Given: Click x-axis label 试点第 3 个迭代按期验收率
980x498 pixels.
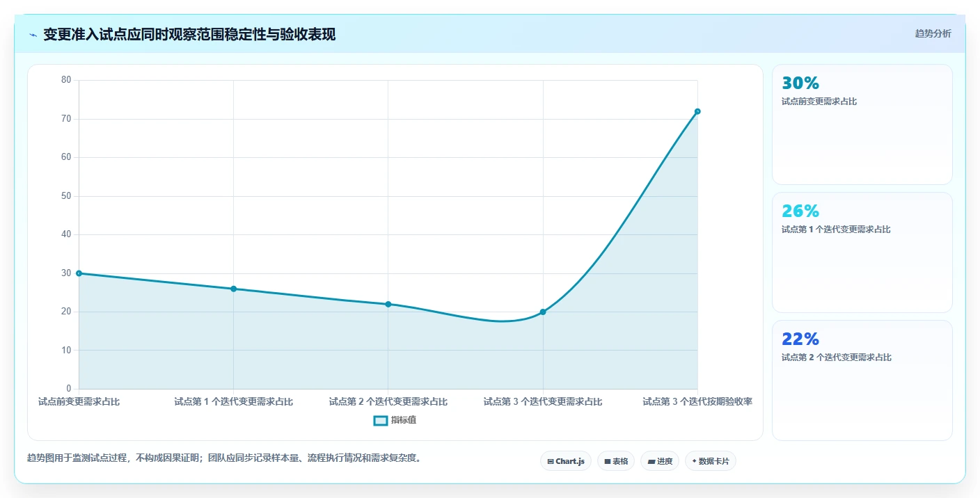Looking at the screenshot, I should click(x=697, y=401).
